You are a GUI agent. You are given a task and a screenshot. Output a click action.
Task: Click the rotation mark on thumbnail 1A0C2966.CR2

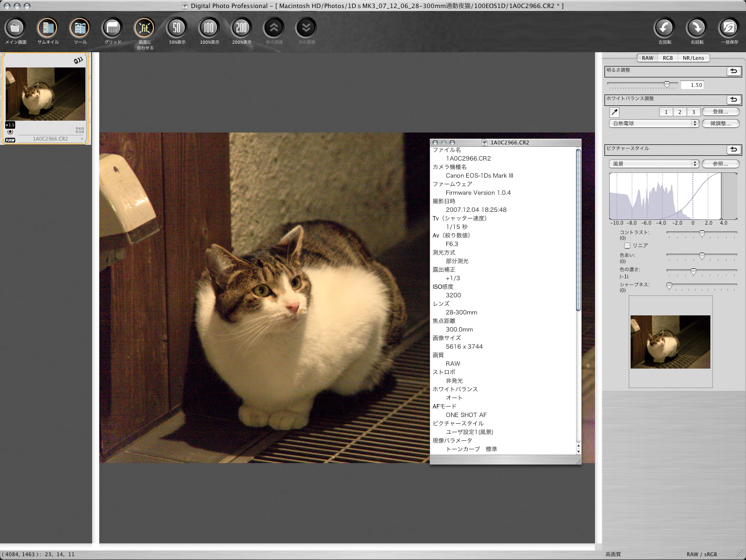point(78,60)
